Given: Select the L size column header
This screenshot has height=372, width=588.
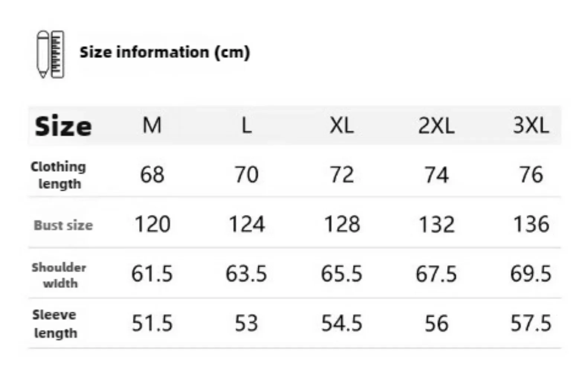Looking at the screenshot, I should pyautogui.click(x=247, y=126).
